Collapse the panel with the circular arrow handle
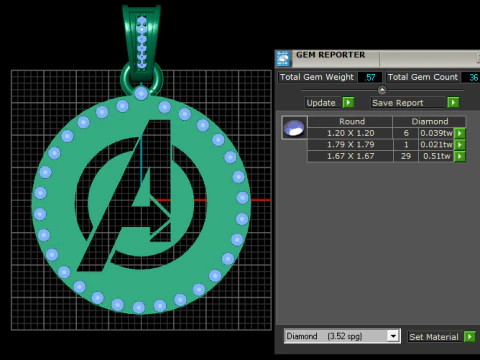The image size is (480, 360). [382, 90]
